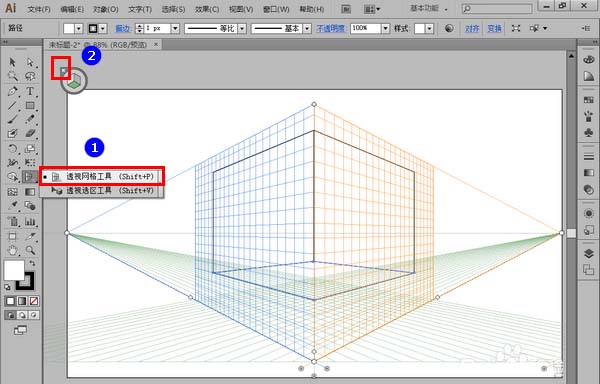The width and height of the screenshot is (600, 384).
Task: Set paint mode to Gradient
Action: tap(22, 301)
